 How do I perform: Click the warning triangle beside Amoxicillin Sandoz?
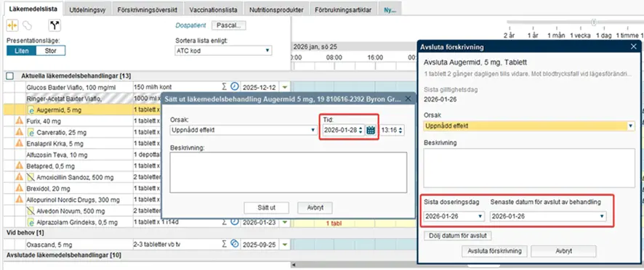(20, 177)
